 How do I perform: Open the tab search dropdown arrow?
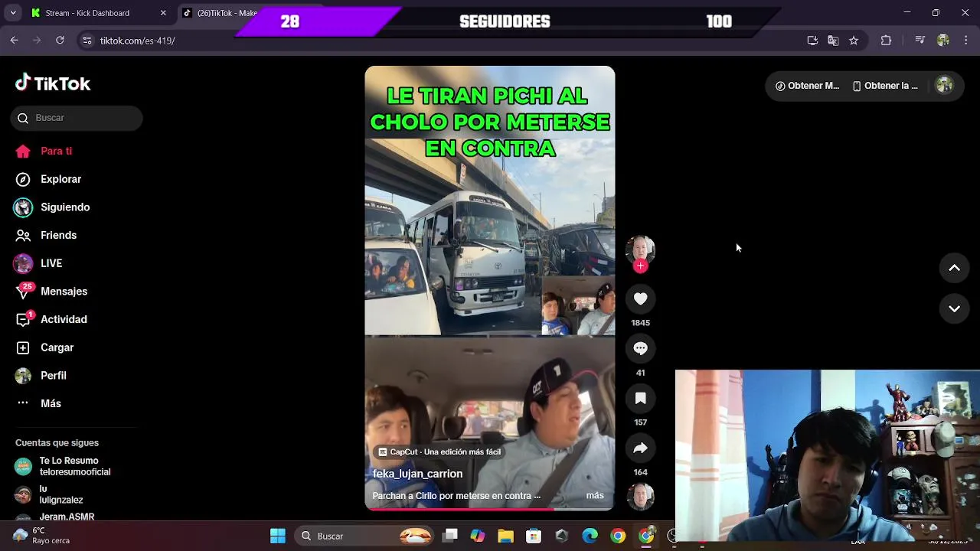pos(13,13)
